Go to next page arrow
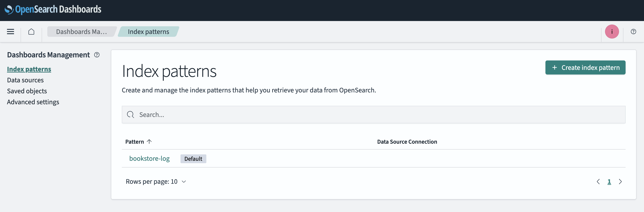The width and height of the screenshot is (644, 212). tap(620, 182)
